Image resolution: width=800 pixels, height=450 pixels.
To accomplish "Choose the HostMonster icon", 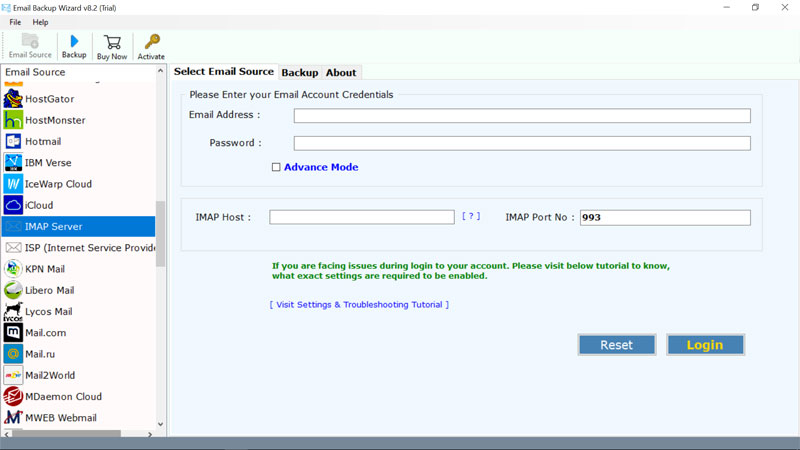I will (13, 120).
